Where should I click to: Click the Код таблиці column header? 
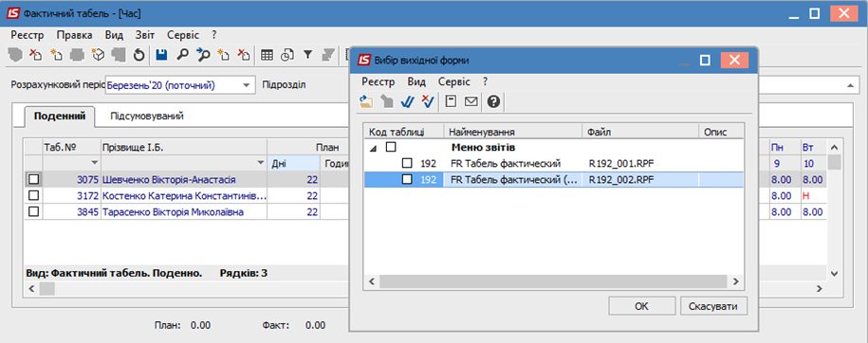[x=404, y=132]
